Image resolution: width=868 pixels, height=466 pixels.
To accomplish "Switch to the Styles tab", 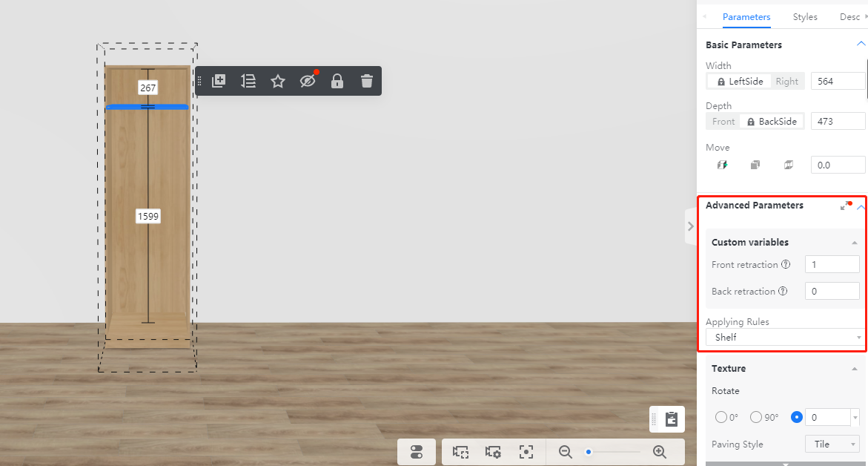I will (805, 16).
